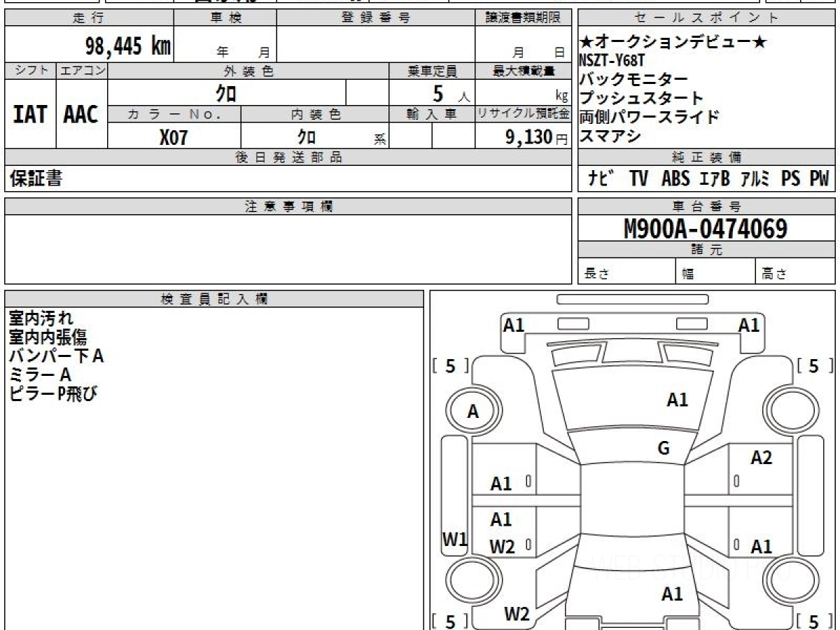Click the wheel circle marked A

tap(473, 412)
